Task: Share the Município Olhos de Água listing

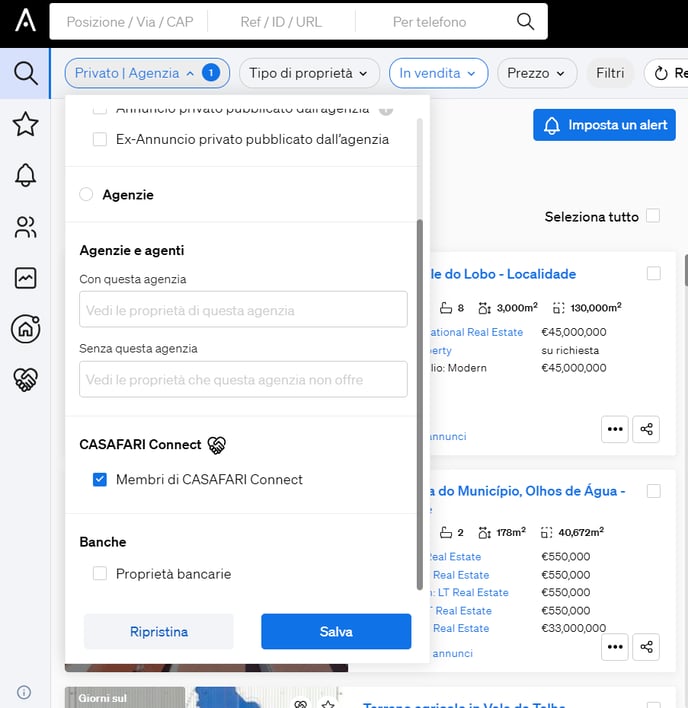Action: 646,647
